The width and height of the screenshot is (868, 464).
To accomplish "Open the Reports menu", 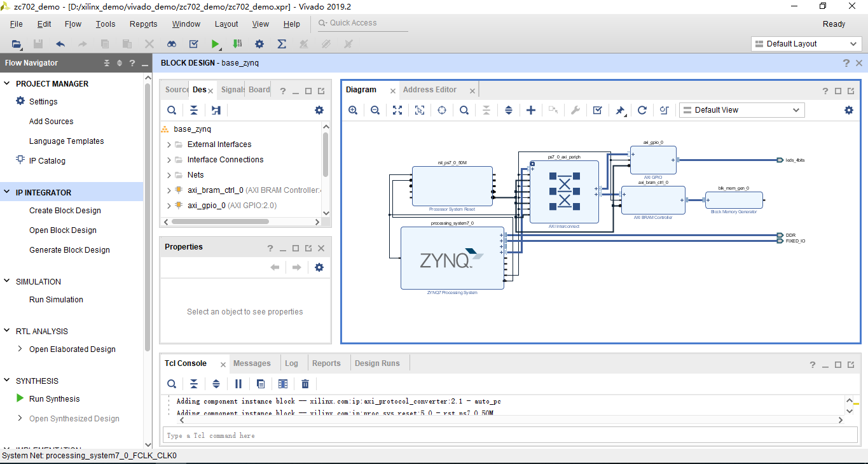I will pos(144,24).
